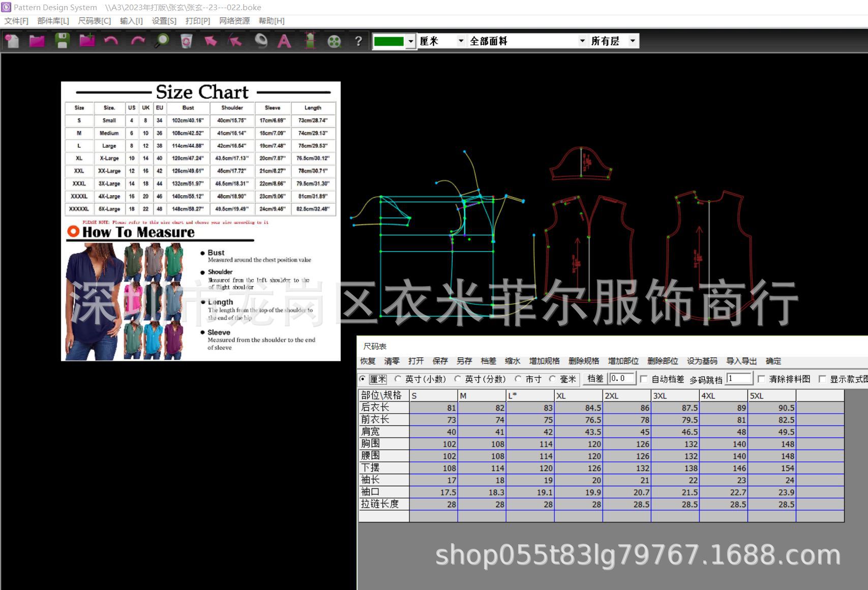Open the 文件[F] menu
The height and width of the screenshot is (590, 868).
point(16,21)
